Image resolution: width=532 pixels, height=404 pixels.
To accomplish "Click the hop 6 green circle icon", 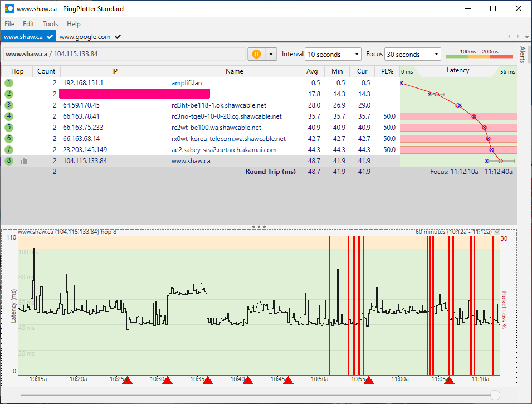I will click(x=9, y=139).
